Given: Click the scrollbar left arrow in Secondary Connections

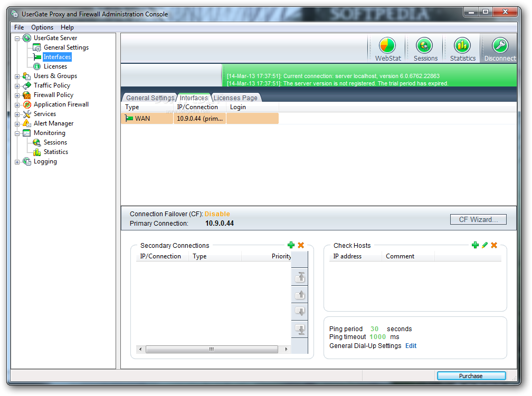Looking at the screenshot, I should tap(140, 349).
